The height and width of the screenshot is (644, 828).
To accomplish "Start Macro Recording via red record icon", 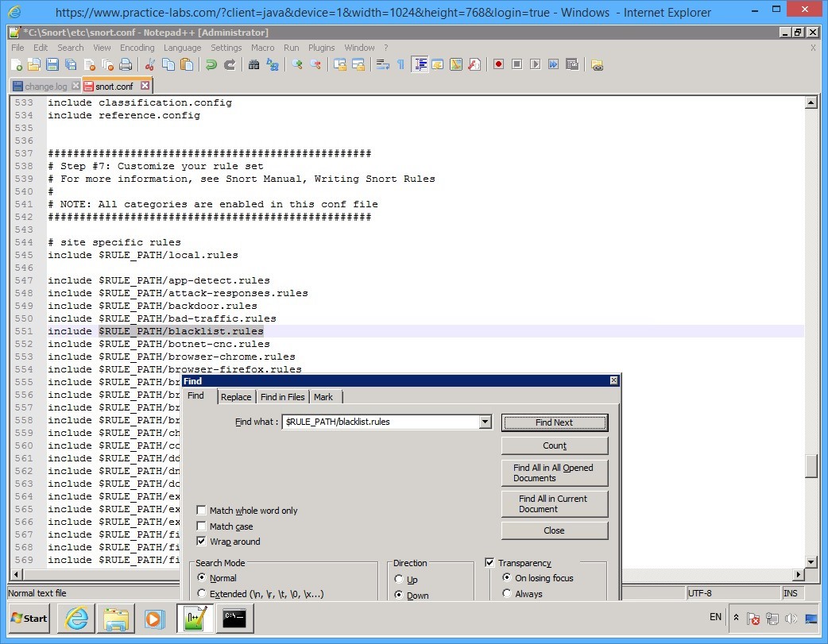I will pyautogui.click(x=499, y=64).
